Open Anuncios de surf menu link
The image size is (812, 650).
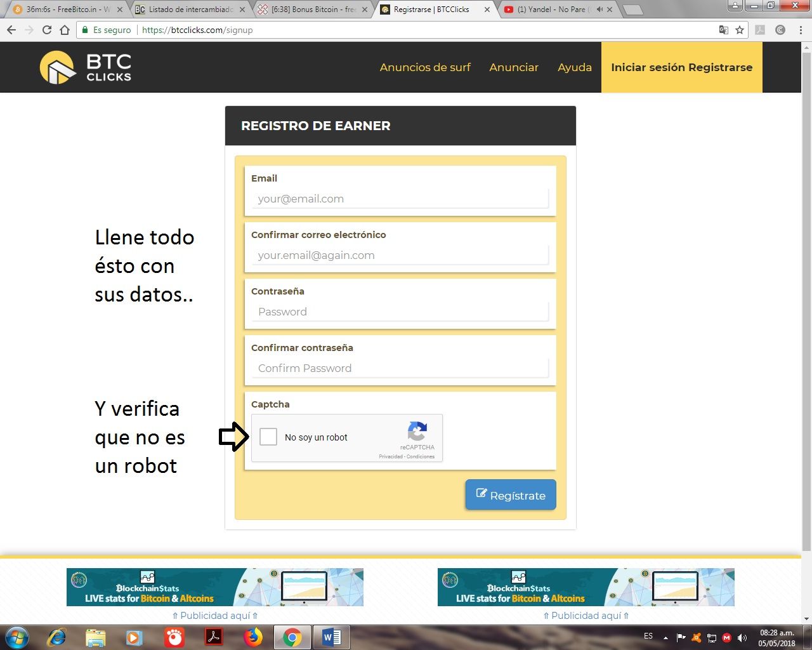(x=425, y=67)
